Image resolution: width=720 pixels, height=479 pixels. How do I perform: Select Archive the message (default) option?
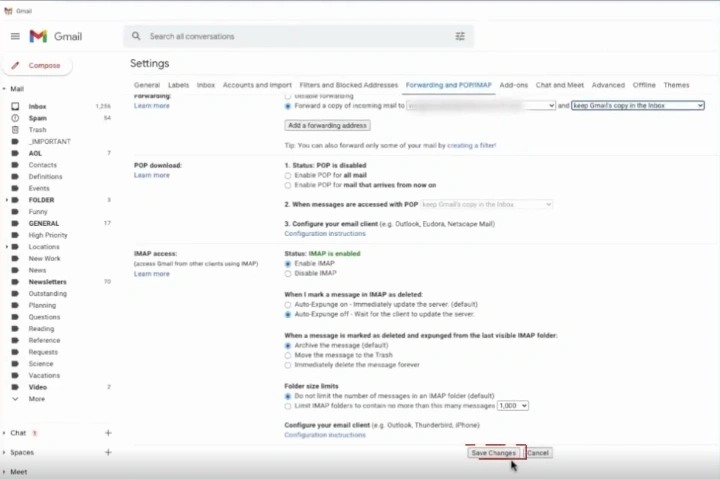pos(287,345)
